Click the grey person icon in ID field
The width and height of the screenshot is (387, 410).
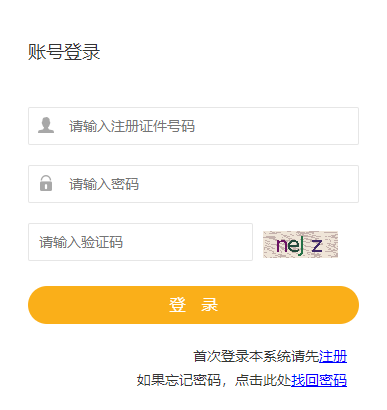46,125
